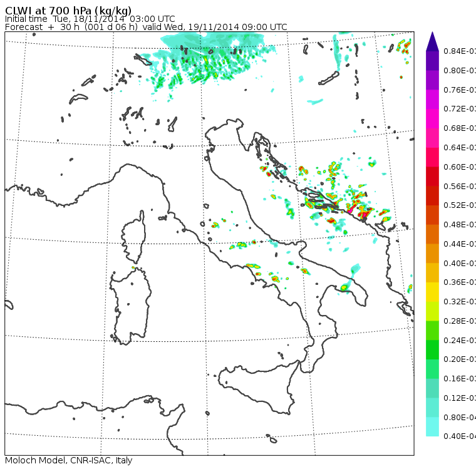Pick the yellow band between 0.32E-03 and 0.36E-03
Image resolution: width=476 pixels, height=469 pixels.
point(432,292)
